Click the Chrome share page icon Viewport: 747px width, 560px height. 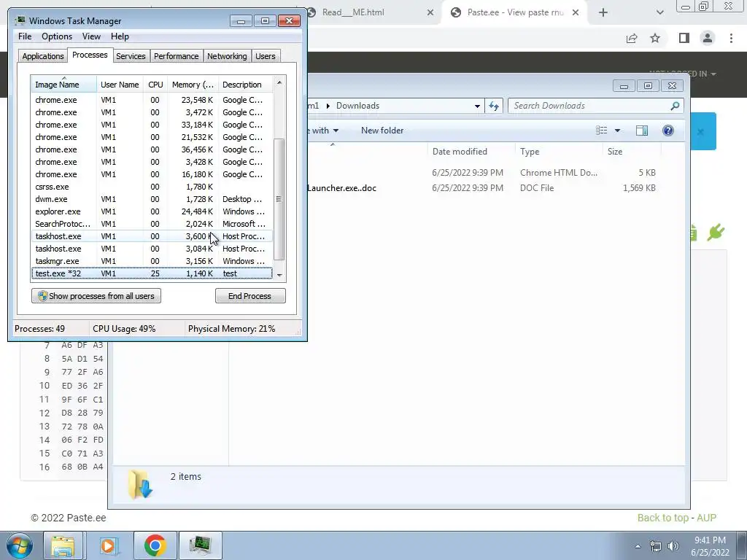[x=632, y=38]
